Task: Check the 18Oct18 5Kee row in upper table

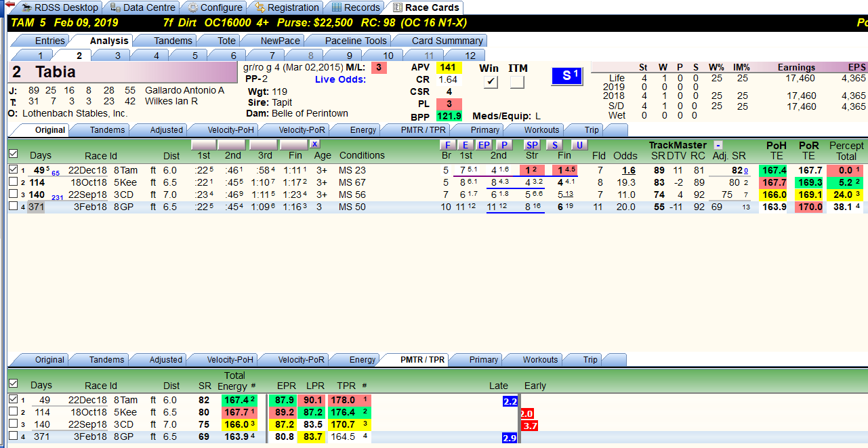Action: (14, 182)
